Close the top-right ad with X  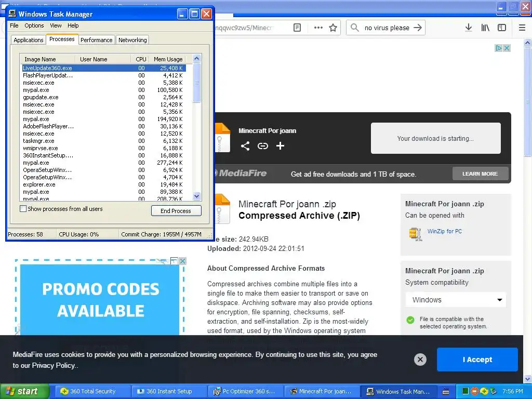point(507,48)
